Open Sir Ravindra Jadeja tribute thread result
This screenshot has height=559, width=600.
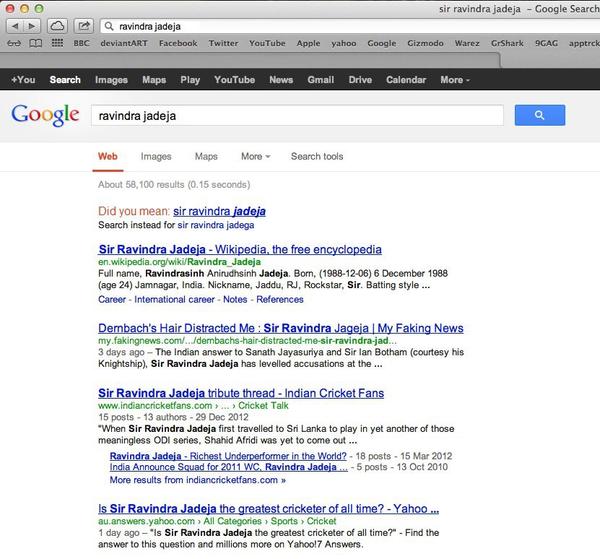point(241,393)
